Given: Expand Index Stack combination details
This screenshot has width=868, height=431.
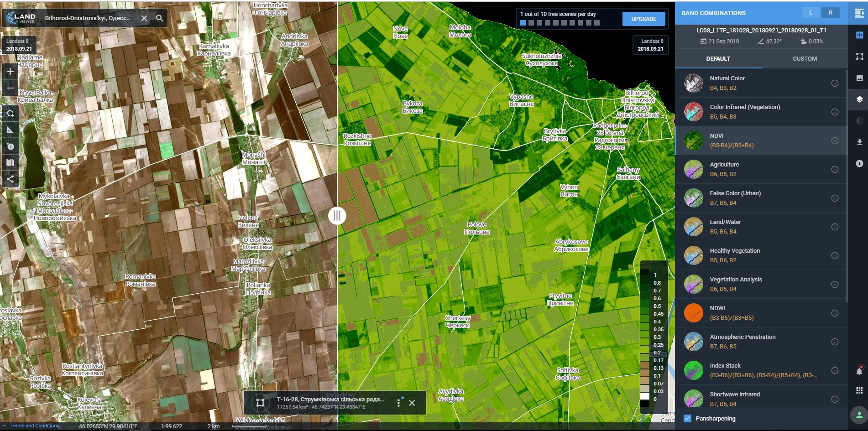Looking at the screenshot, I should [835, 370].
